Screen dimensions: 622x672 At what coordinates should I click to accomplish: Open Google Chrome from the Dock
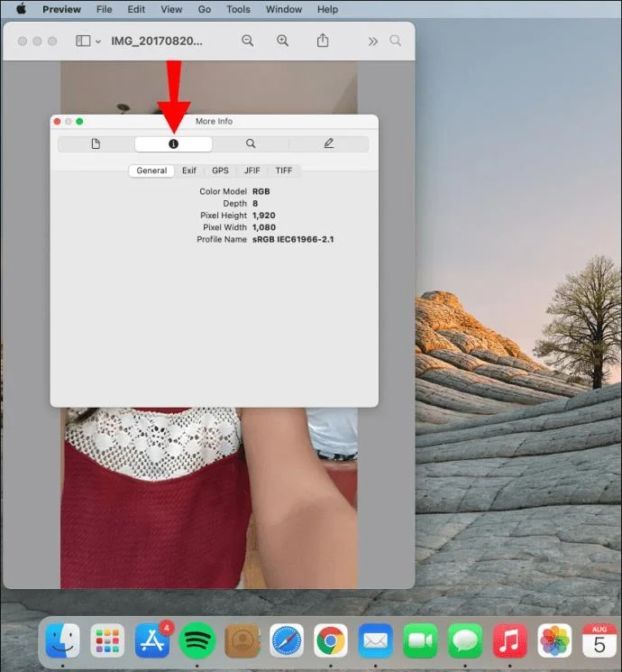[x=331, y=641]
